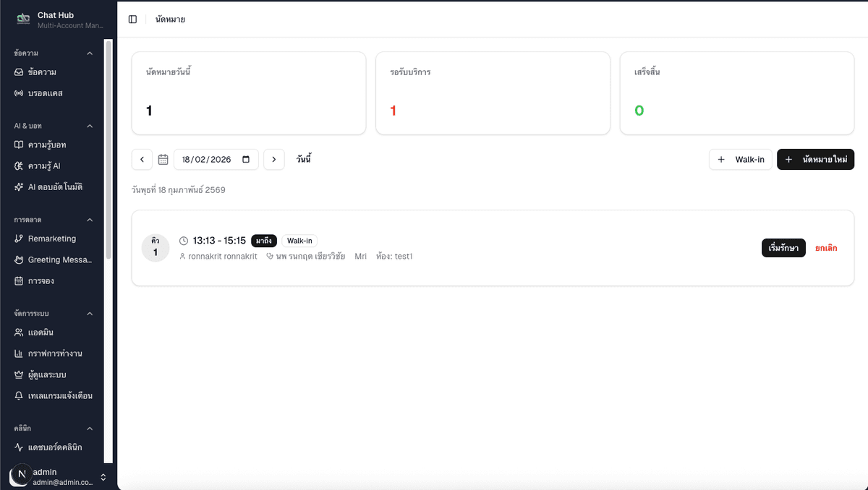
Task: Open AI ตอบอัตโนมัติ in sidebar
Action: tap(55, 187)
